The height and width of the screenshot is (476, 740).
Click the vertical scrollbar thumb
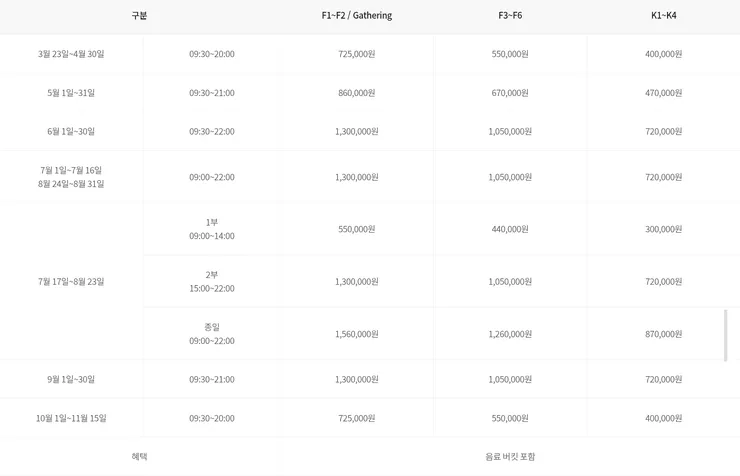[x=725, y=335]
